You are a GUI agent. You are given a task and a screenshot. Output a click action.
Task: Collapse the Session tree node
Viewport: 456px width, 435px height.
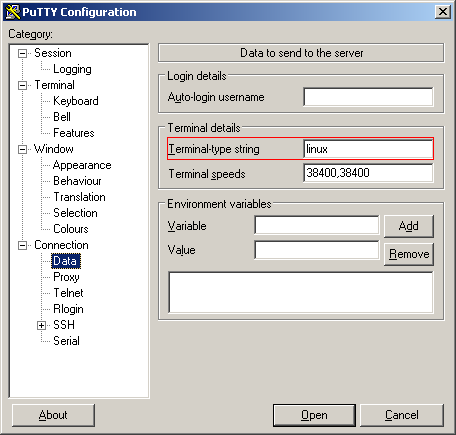point(22,53)
